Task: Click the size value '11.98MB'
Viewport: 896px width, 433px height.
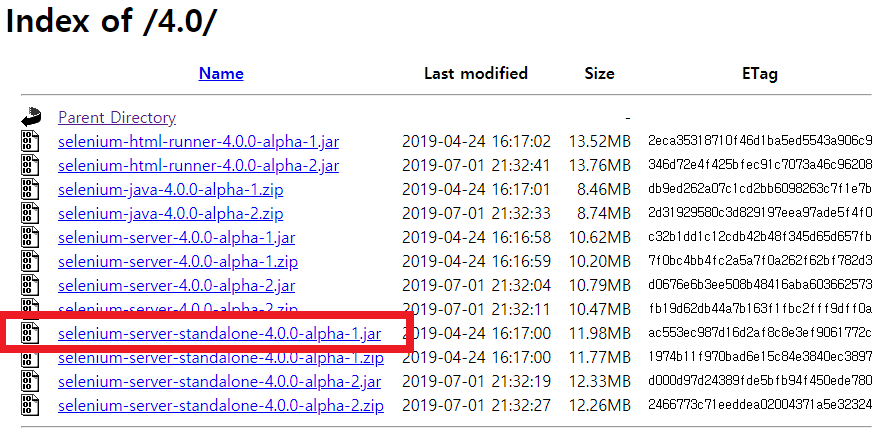Action: pyautogui.click(x=599, y=333)
